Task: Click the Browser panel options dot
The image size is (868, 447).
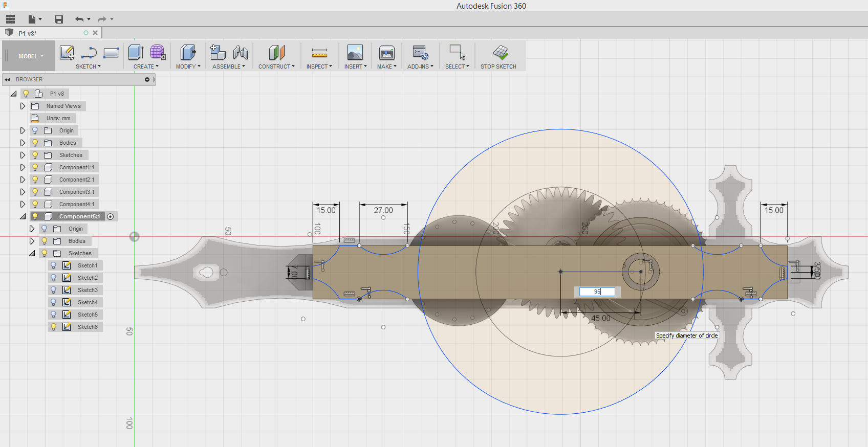Action: click(147, 80)
